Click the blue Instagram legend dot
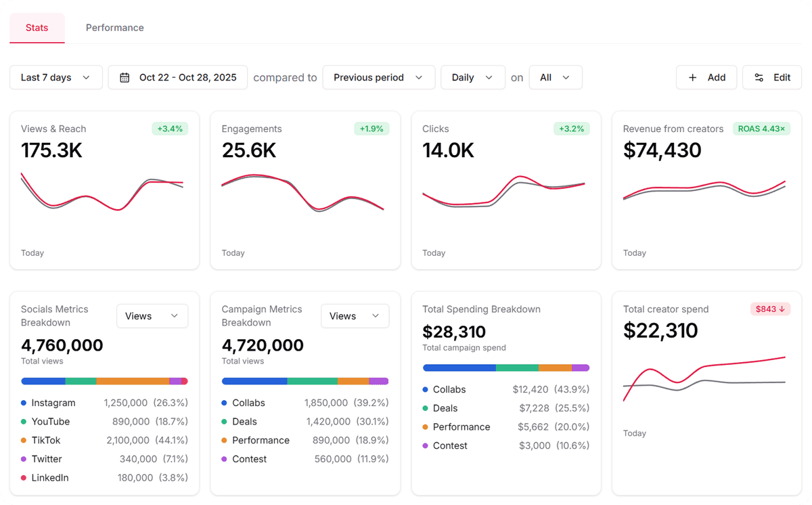This screenshot has width=812, height=505. [24, 403]
